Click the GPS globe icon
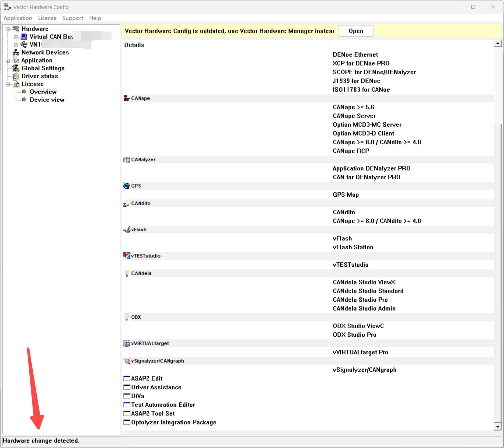 127,186
